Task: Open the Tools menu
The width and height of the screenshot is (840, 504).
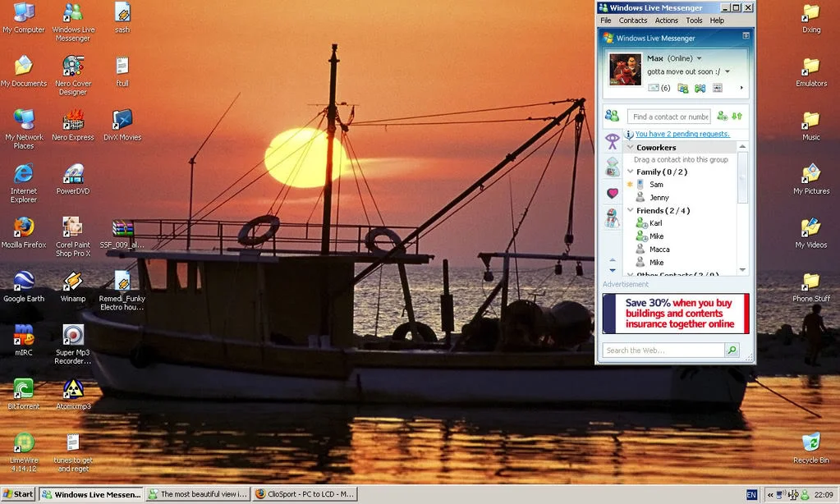Action: (x=694, y=21)
